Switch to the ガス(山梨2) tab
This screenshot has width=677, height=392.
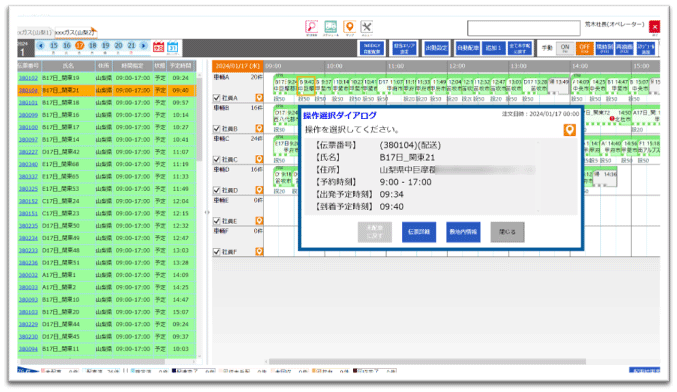tap(74, 32)
